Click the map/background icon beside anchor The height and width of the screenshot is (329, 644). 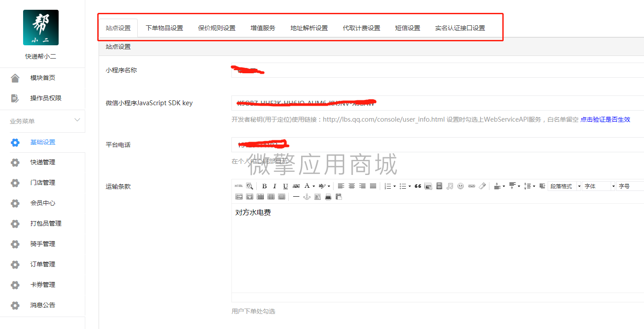(x=318, y=197)
